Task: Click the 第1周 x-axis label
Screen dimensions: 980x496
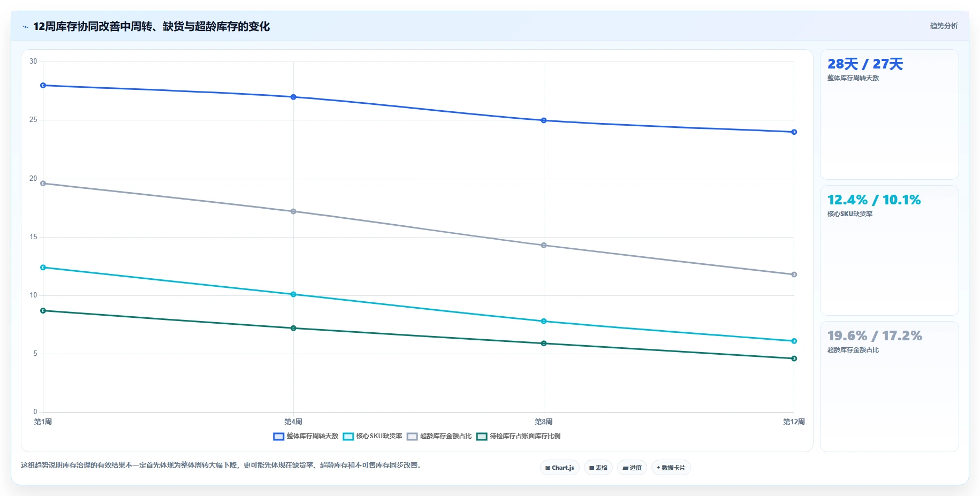Action: pos(43,422)
